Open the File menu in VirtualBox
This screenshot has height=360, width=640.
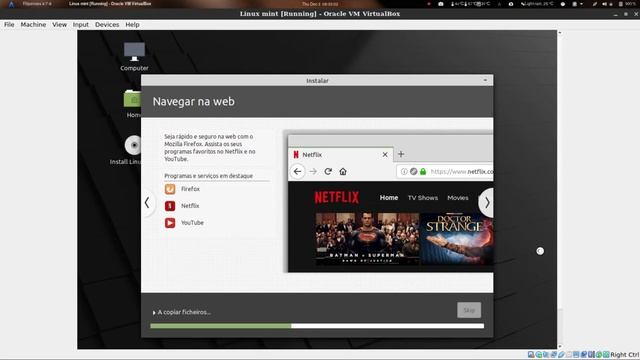(9, 24)
